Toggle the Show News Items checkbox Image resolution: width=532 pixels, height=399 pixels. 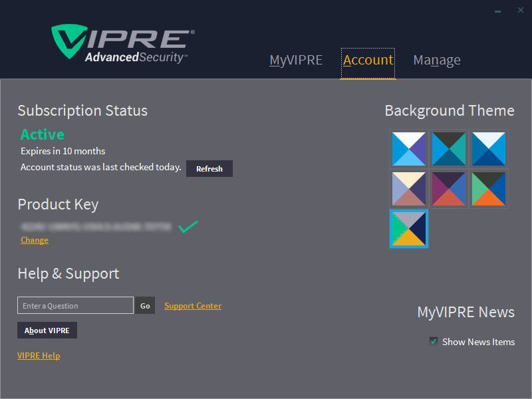[x=434, y=341]
